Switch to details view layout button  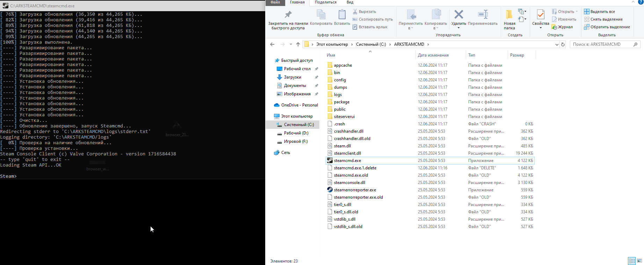coord(632,261)
